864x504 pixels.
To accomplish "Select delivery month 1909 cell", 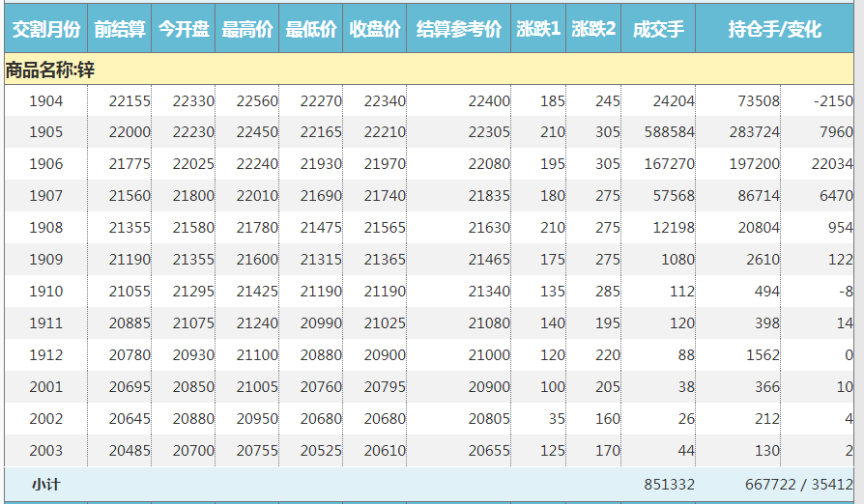I will tap(45, 260).
